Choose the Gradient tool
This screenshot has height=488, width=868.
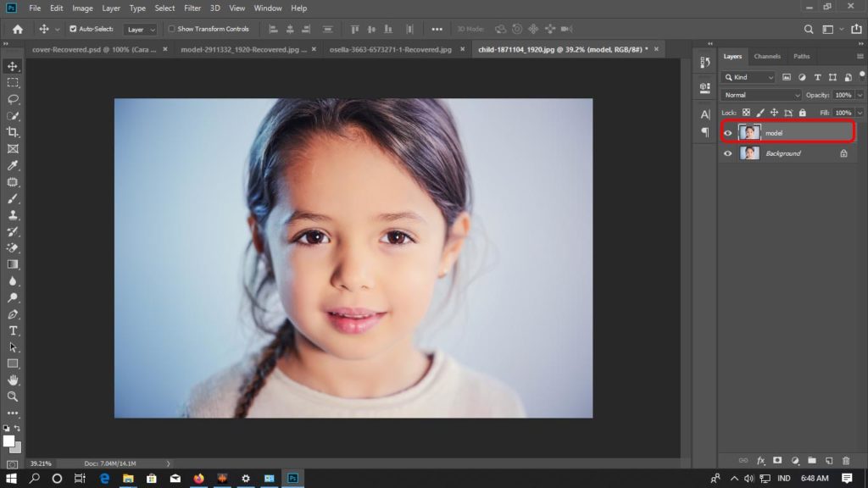click(x=13, y=264)
